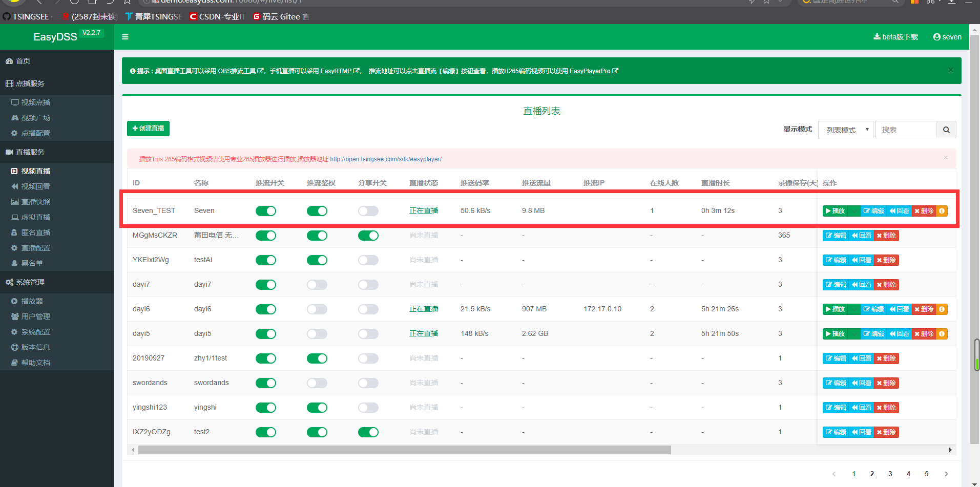The image size is (980, 487).
Task: Collapse the 系统管理 sidebar section
Action: (57, 282)
